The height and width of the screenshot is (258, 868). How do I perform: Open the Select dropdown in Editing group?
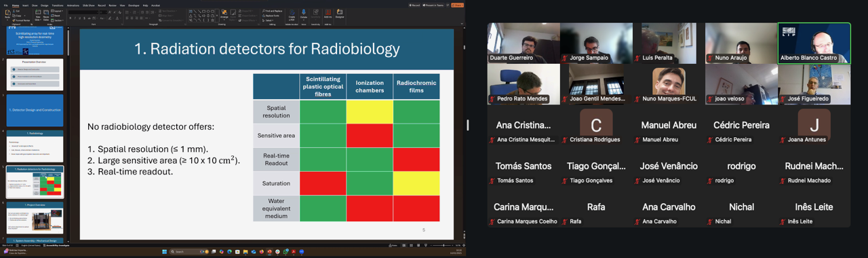pos(267,20)
